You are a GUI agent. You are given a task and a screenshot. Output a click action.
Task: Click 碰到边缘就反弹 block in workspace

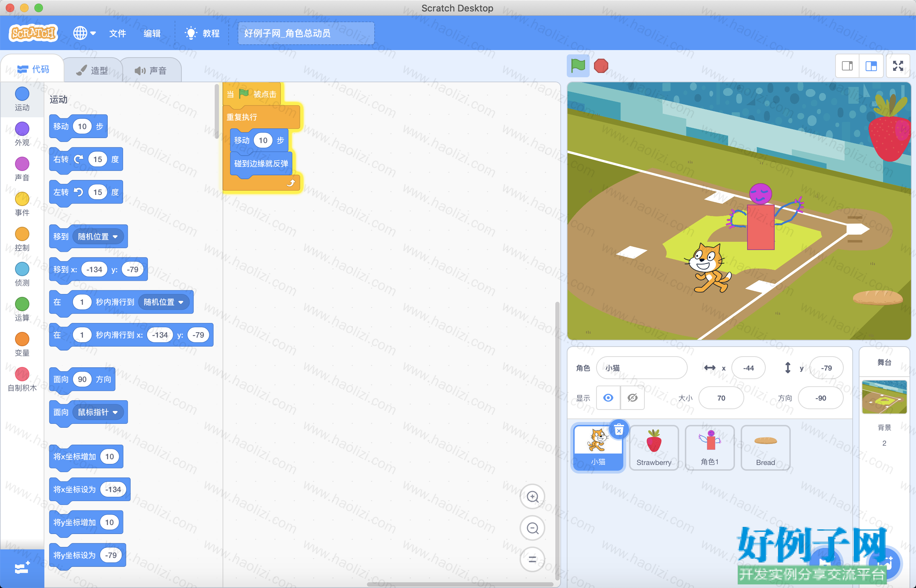261,163
